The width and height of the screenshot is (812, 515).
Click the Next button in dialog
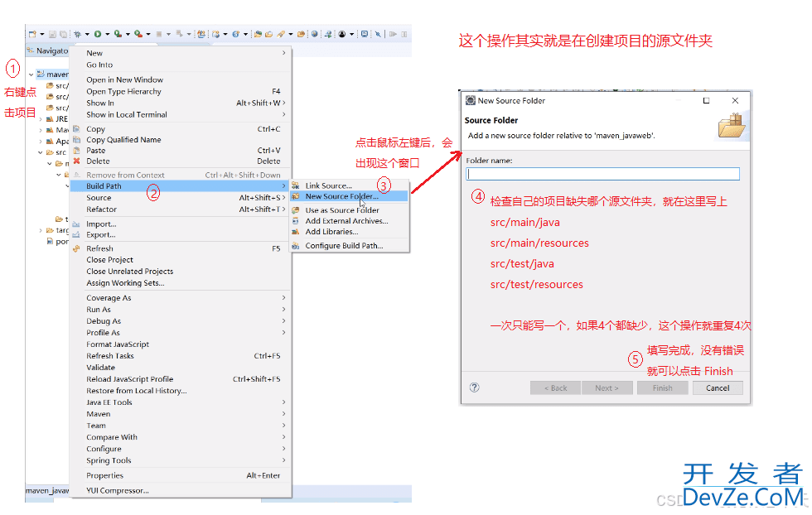(607, 387)
